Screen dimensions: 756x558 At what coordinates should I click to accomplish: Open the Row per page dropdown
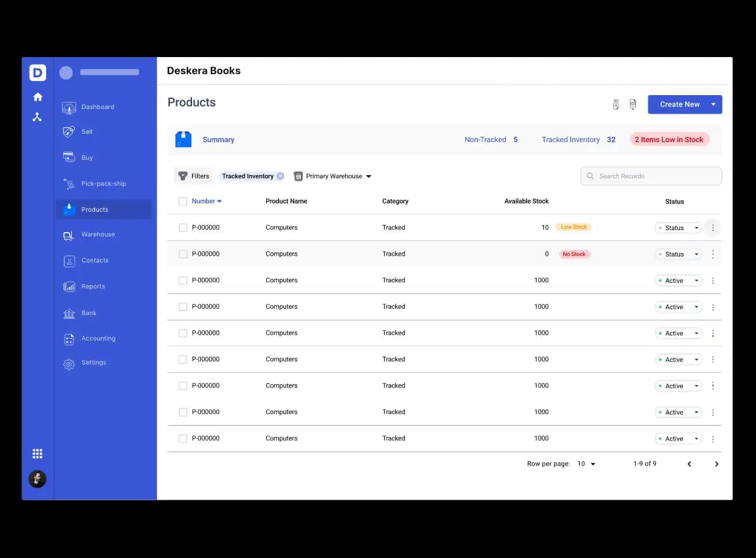tap(586, 464)
